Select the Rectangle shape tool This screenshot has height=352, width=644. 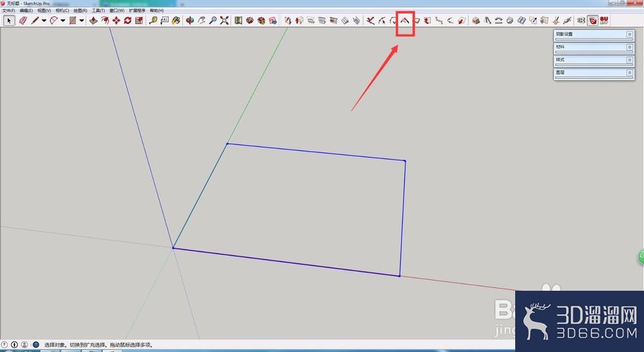[73, 20]
